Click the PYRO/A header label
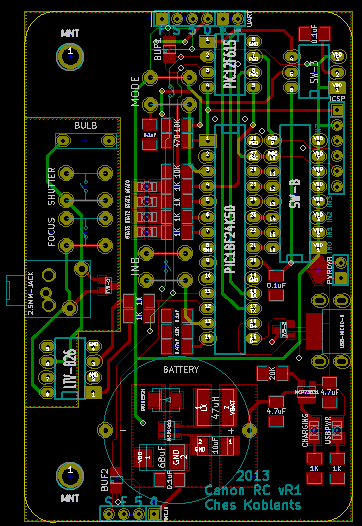This screenshot has width=362, height=526. (x=330, y=271)
